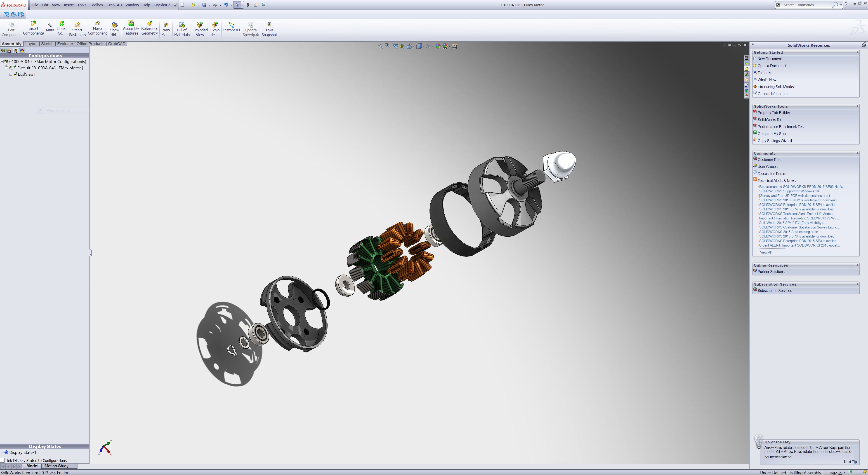Click the Mate tool icon
Image resolution: width=868 pixels, height=475 pixels.
point(50,27)
